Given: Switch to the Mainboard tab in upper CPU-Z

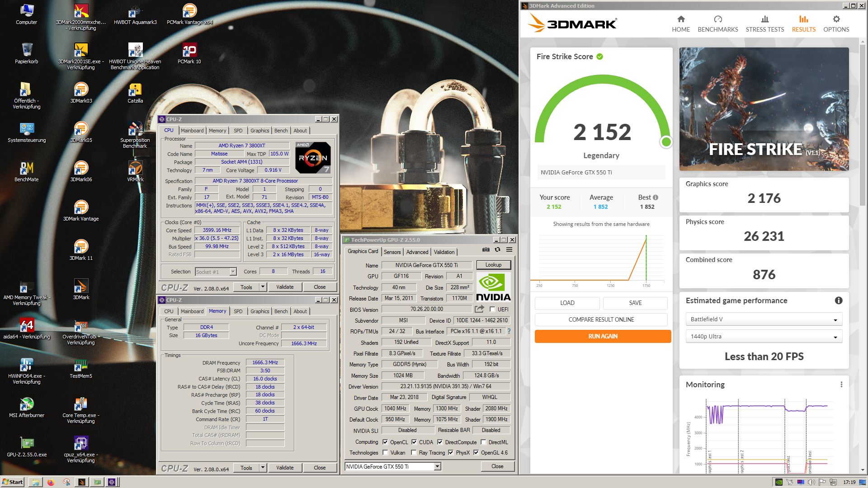Looking at the screenshot, I should 192,131.
